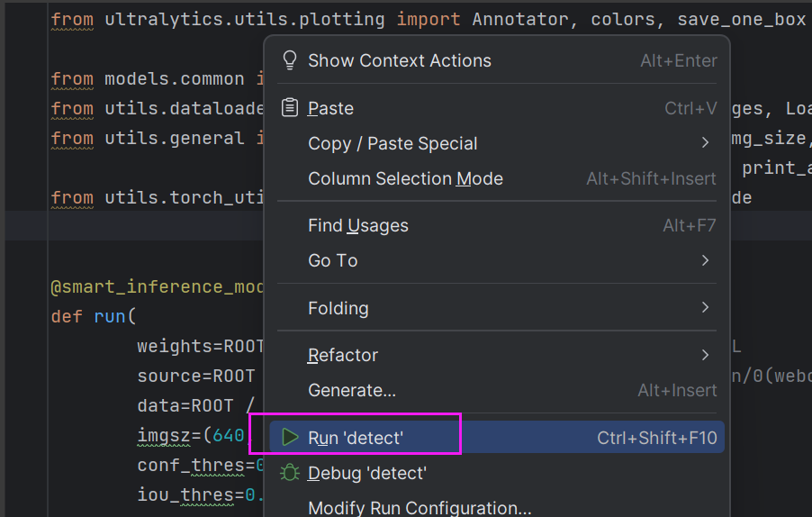Click 'Annotator' in the ultralytics import line

[516, 19]
